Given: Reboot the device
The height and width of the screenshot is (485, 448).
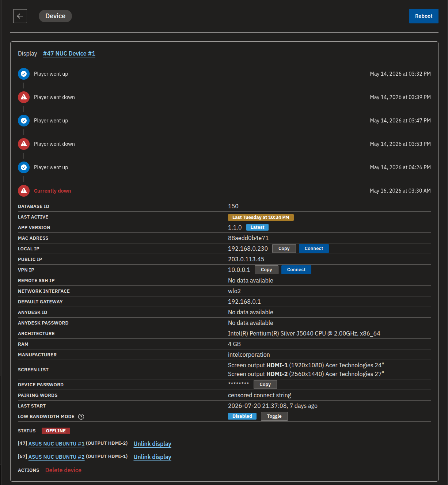Looking at the screenshot, I should 424,16.
